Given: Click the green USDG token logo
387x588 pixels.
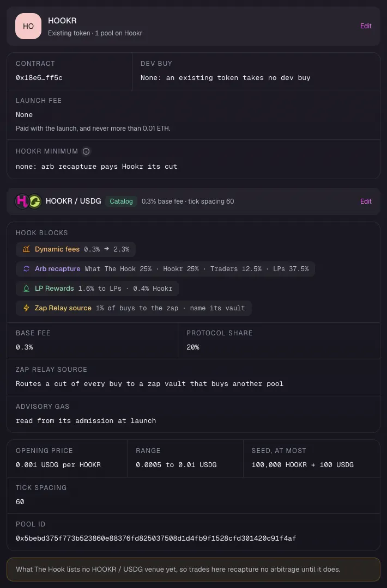Looking at the screenshot, I should 34,201.
